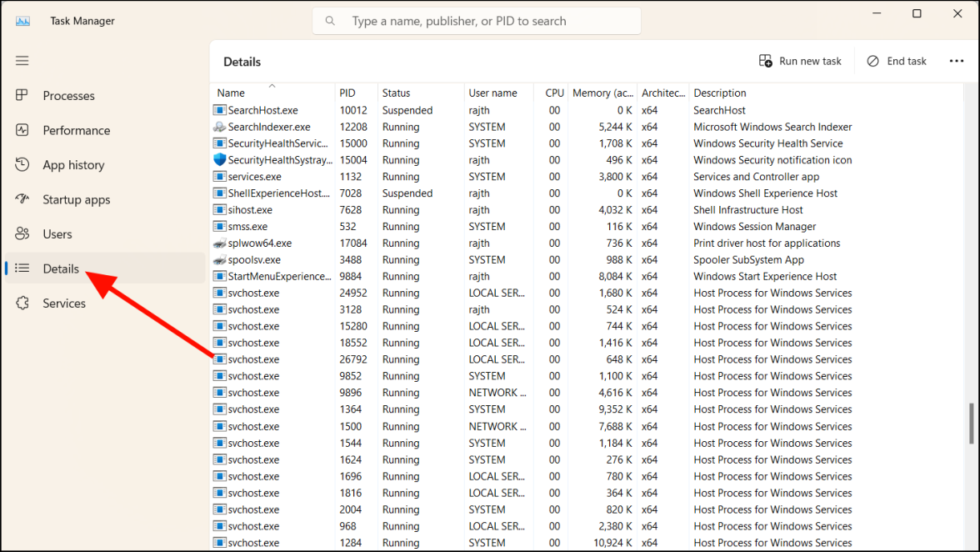This screenshot has height=552, width=980.
Task: Switch to the Details tab
Action: click(x=61, y=268)
